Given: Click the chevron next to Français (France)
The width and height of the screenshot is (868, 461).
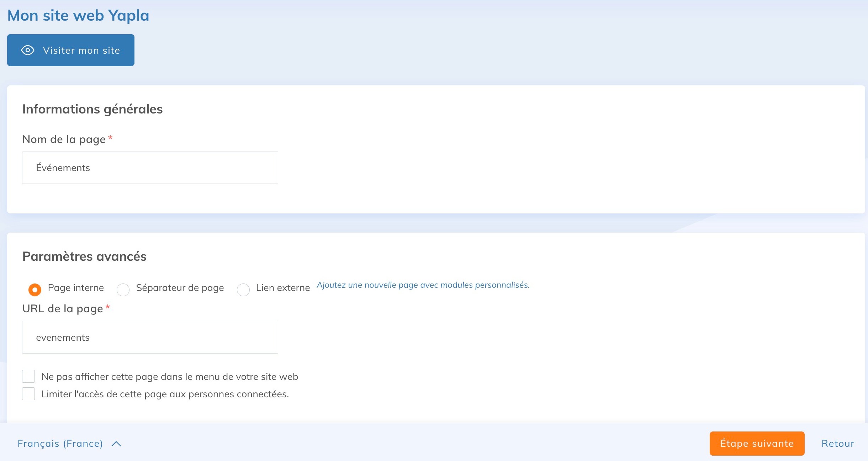Looking at the screenshot, I should point(116,444).
